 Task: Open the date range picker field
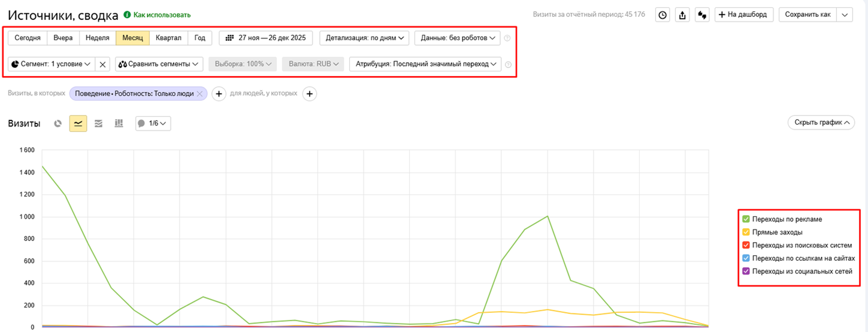[265, 38]
